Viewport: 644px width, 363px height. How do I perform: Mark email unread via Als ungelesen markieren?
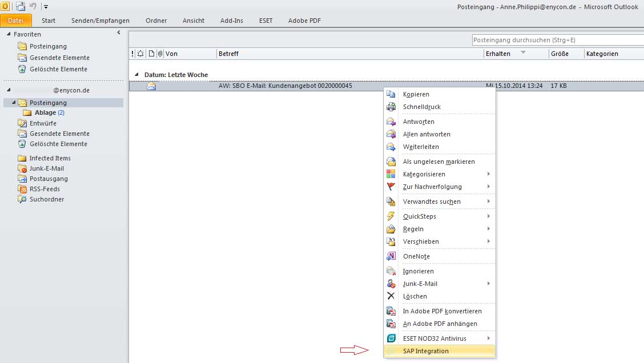point(438,162)
